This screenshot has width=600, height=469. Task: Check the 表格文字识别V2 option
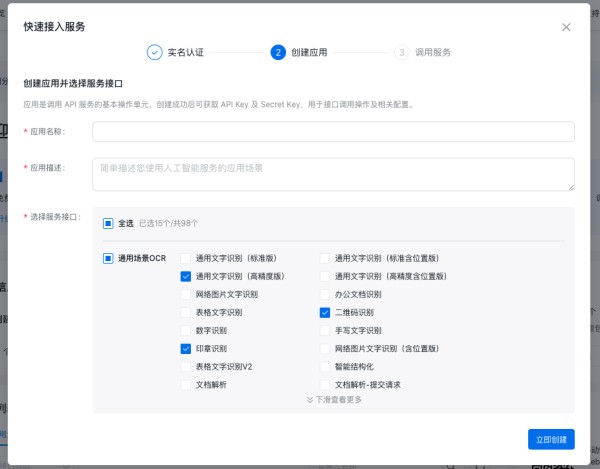point(186,367)
